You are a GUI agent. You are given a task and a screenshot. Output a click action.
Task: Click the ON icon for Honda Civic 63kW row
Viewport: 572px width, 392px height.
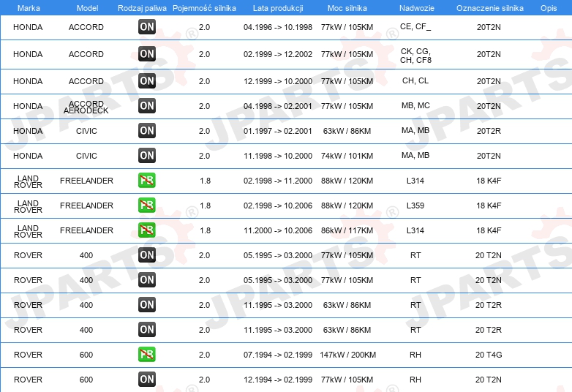147,131
